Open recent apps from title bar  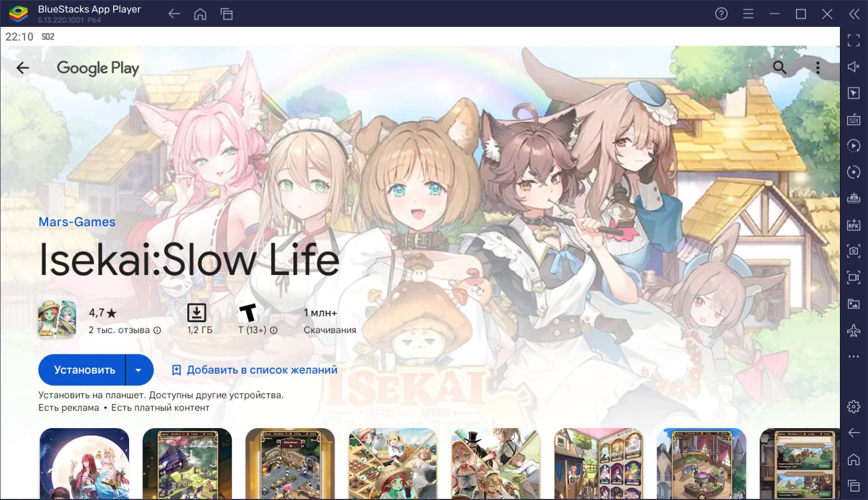[227, 14]
